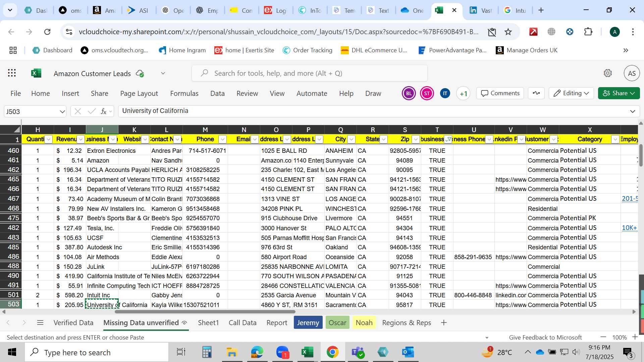Image resolution: width=644 pixels, height=362 pixels.
Task: Open File Explorer from the taskbar
Action: (x=232, y=352)
